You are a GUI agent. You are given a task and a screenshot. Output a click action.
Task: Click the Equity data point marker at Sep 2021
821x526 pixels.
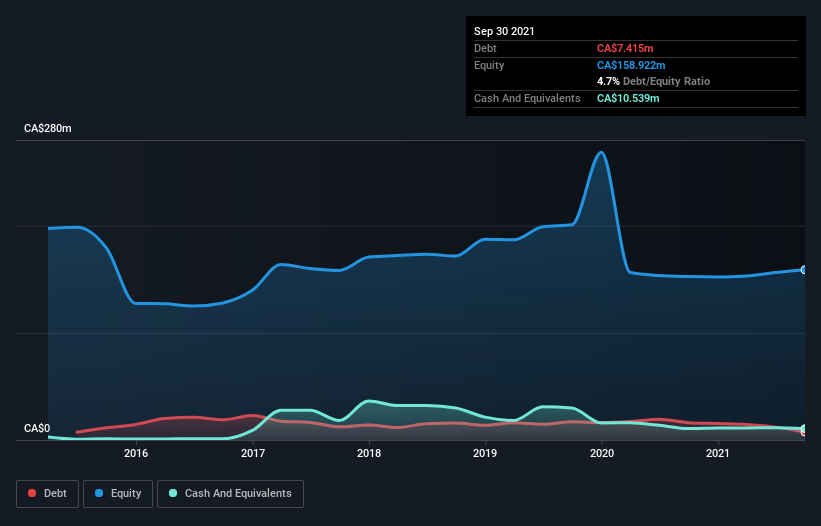[804, 270]
